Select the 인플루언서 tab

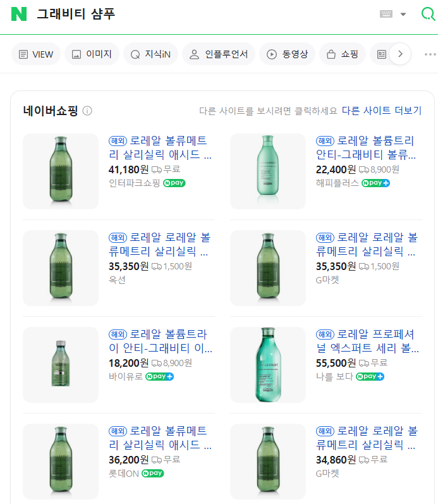(219, 54)
